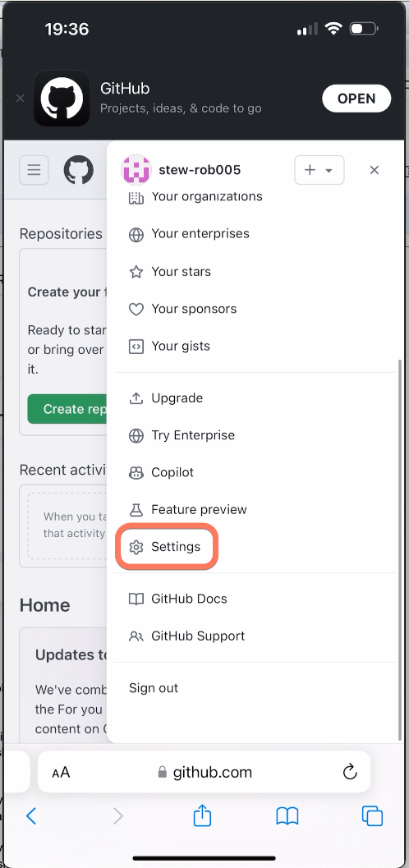Open the hamburger navigation menu

(34, 170)
